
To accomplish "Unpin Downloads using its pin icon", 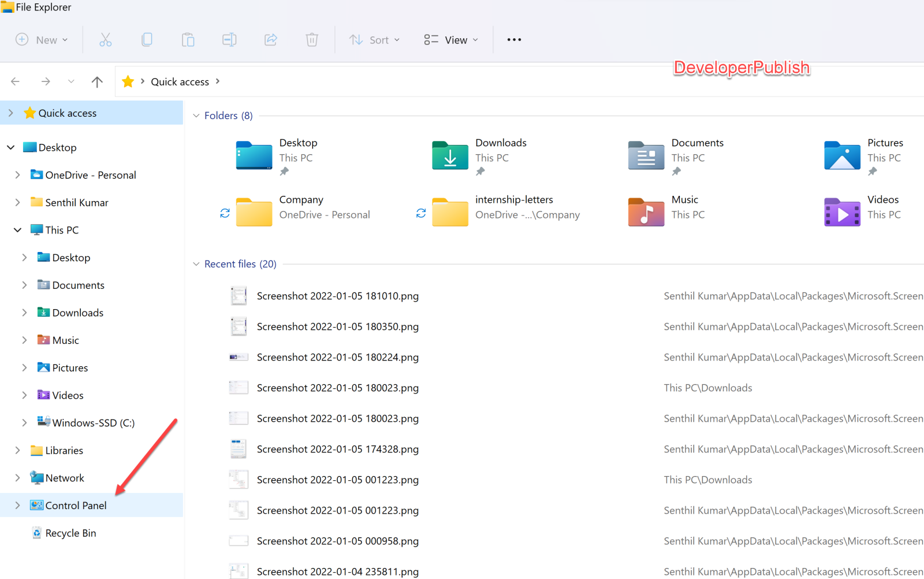I will [x=480, y=170].
